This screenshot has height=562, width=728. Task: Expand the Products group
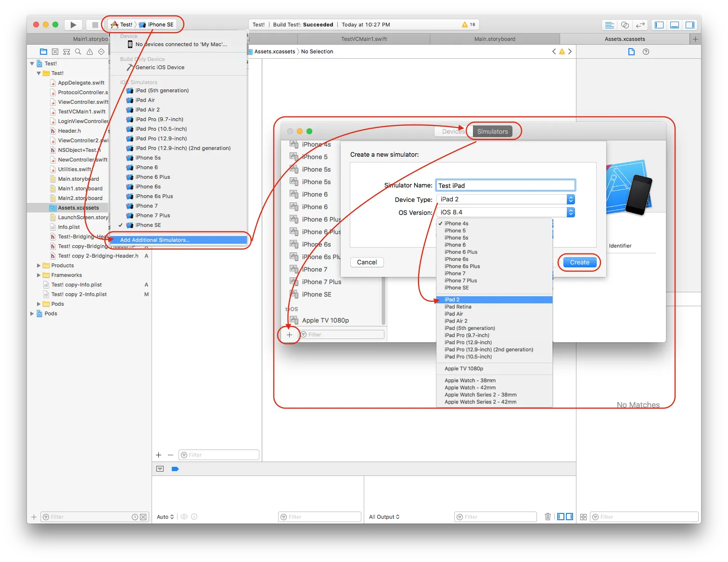(x=38, y=265)
